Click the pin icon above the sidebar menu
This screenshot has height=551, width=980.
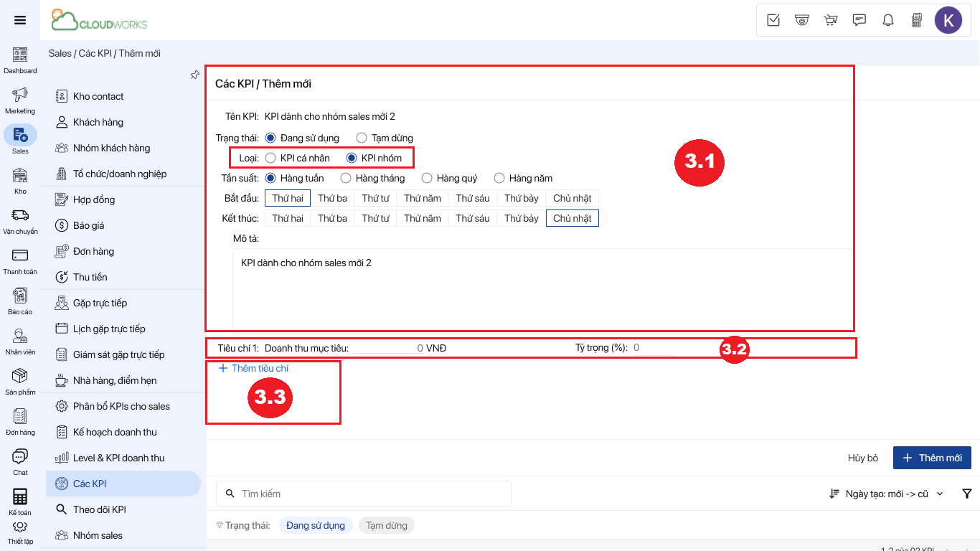point(194,75)
